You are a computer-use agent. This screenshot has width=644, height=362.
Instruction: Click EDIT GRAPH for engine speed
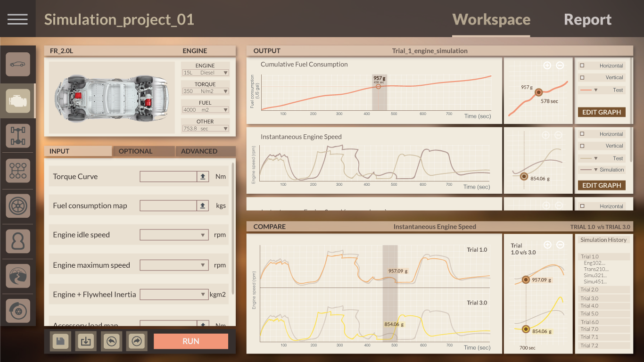[602, 185]
